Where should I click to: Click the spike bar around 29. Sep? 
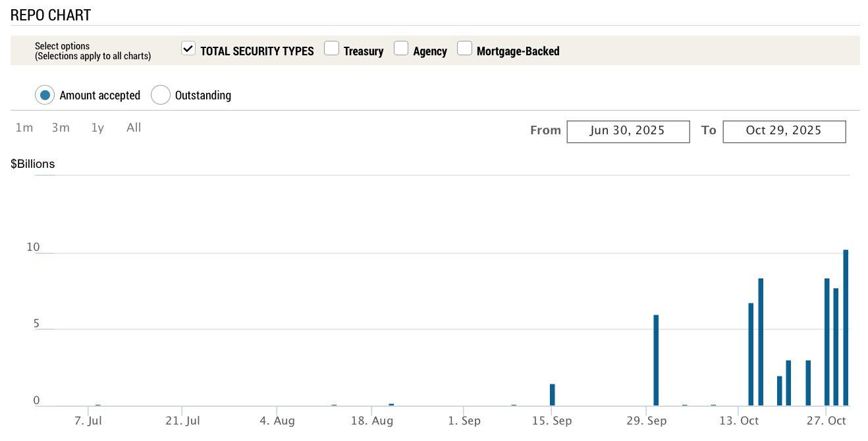click(x=656, y=359)
